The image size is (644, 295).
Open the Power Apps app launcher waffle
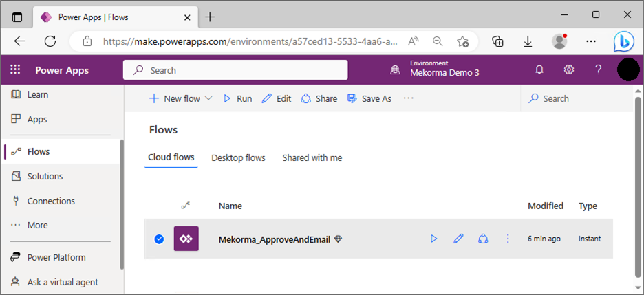[x=15, y=70]
